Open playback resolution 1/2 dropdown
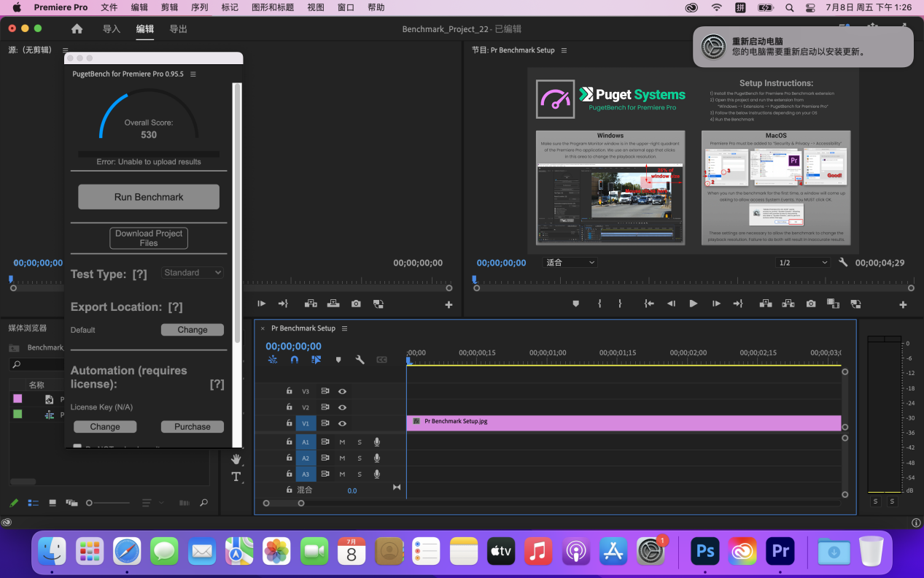 coord(804,263)
